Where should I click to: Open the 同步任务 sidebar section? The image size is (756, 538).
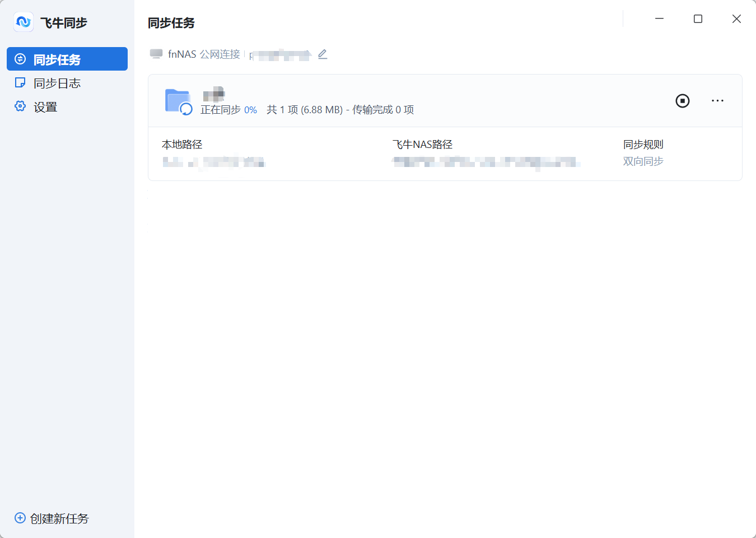click(x=67, y=59)
